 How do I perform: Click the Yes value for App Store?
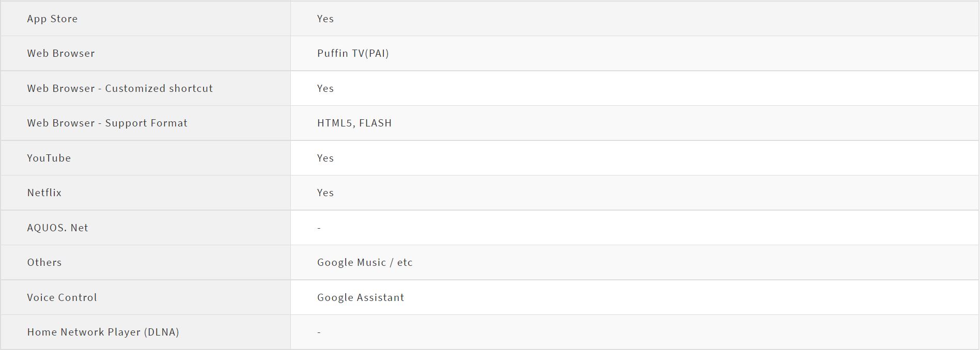pyautogui.click(x=325, y=19)
